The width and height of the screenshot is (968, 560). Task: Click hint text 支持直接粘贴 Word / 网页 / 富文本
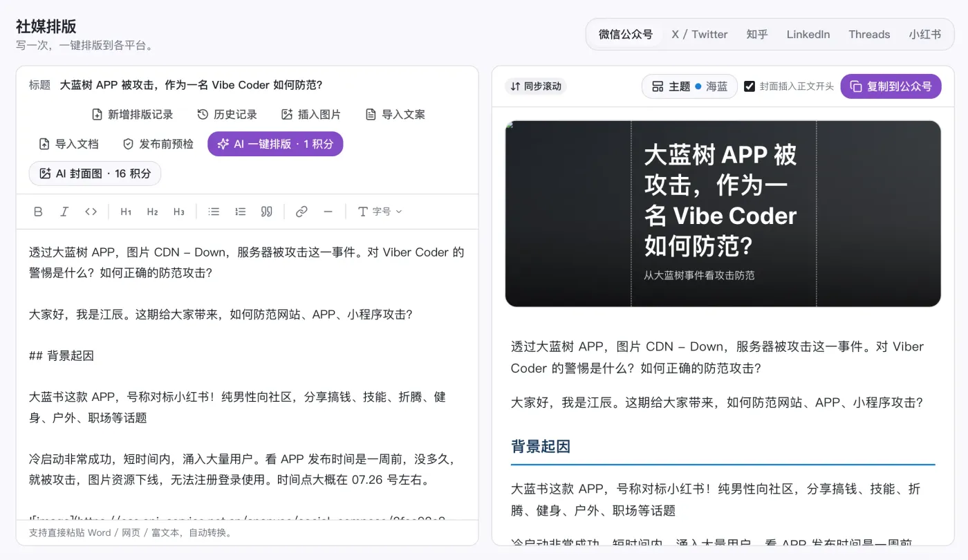pos(131,533)
